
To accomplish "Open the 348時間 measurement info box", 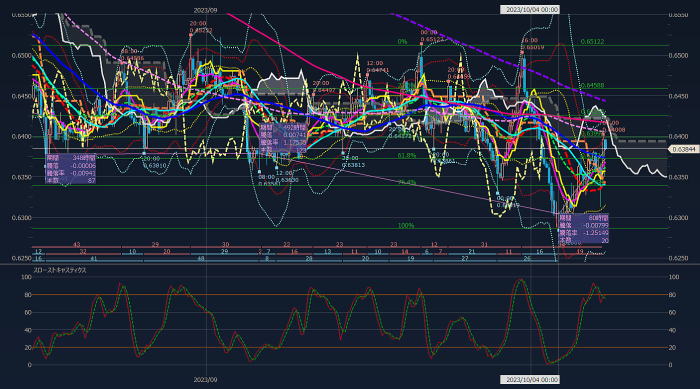I will (71, 169).
